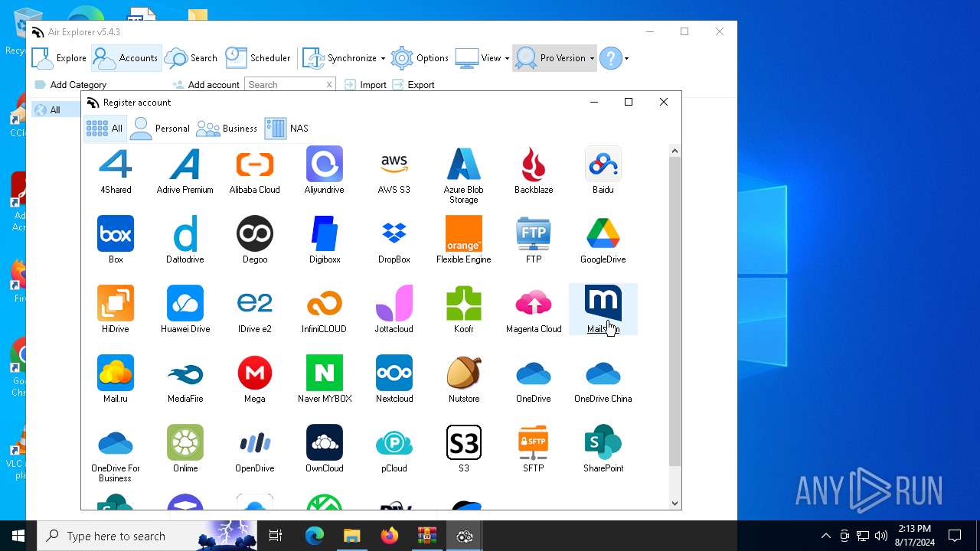Show All account types tab

click(105, 129)
